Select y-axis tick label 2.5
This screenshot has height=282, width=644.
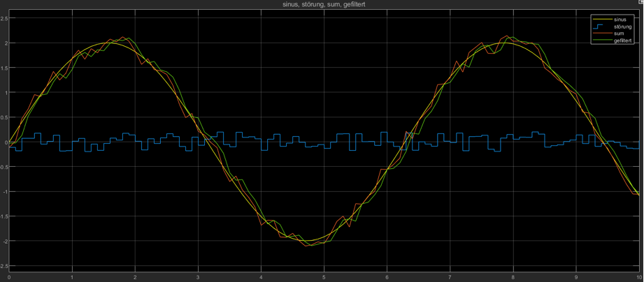tap(4, 18)
